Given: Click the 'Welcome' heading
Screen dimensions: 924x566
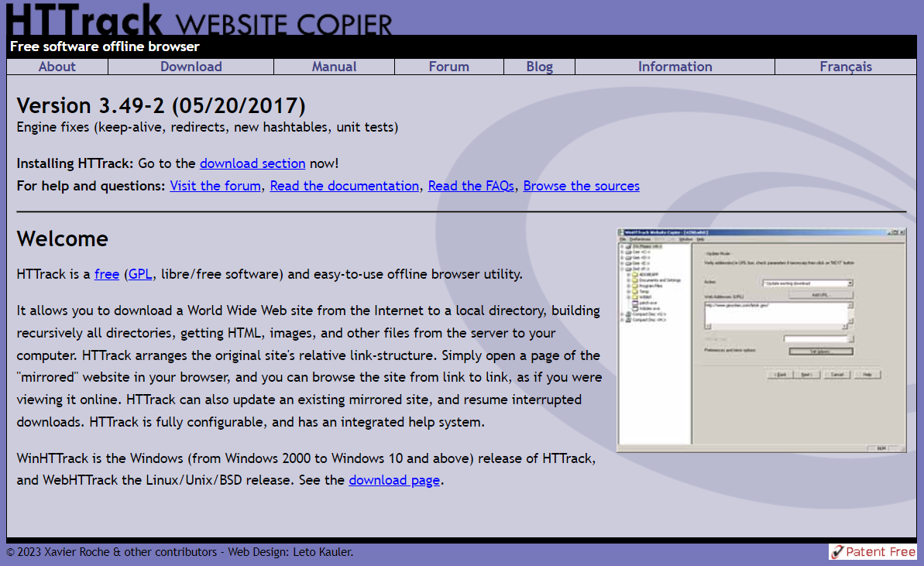Looking at the screenshot, I should pyautogui.click(x=63, y=238).
